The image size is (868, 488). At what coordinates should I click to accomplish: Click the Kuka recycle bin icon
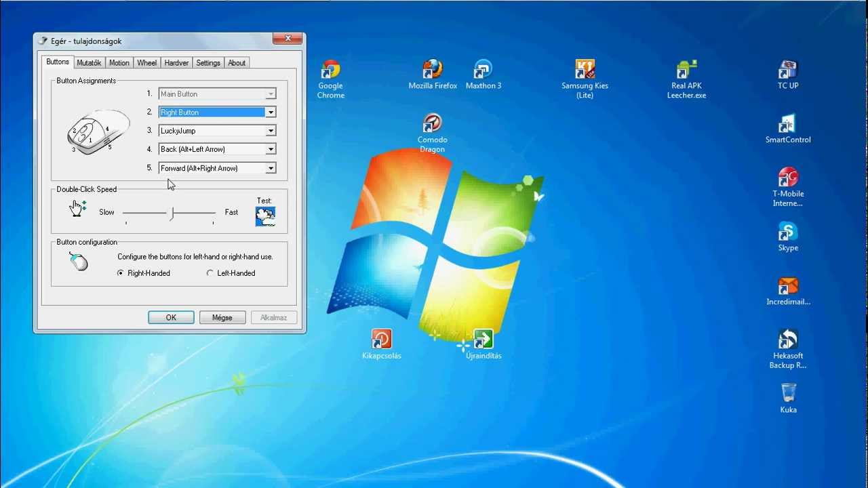(788, 398)
